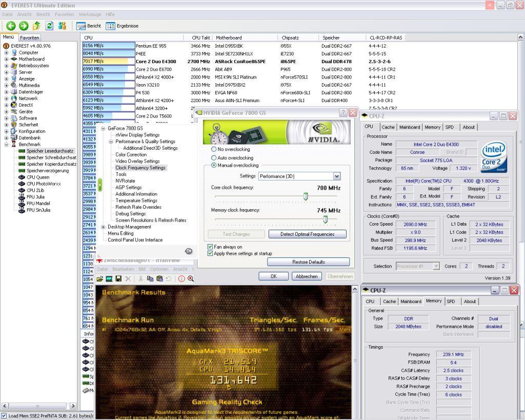Click the question-mark help icon of the NVIDIA dialog

(x=343, y=112)
